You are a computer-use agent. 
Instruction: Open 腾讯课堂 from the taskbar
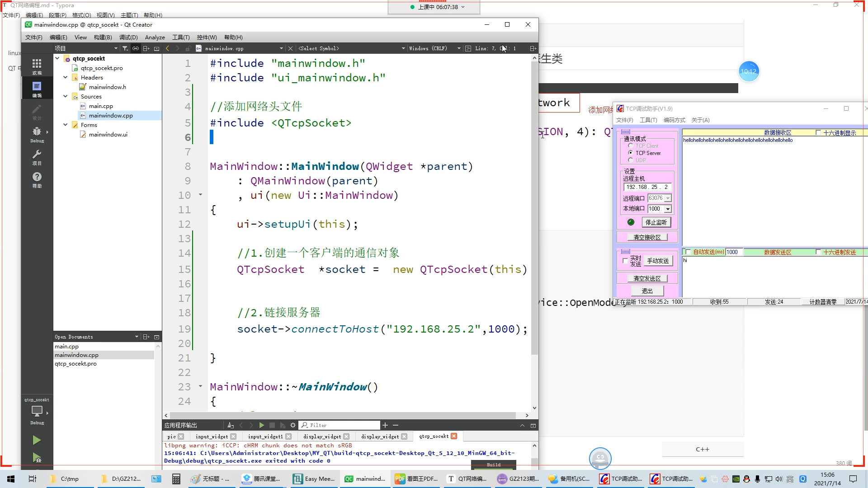click(261, 479)
